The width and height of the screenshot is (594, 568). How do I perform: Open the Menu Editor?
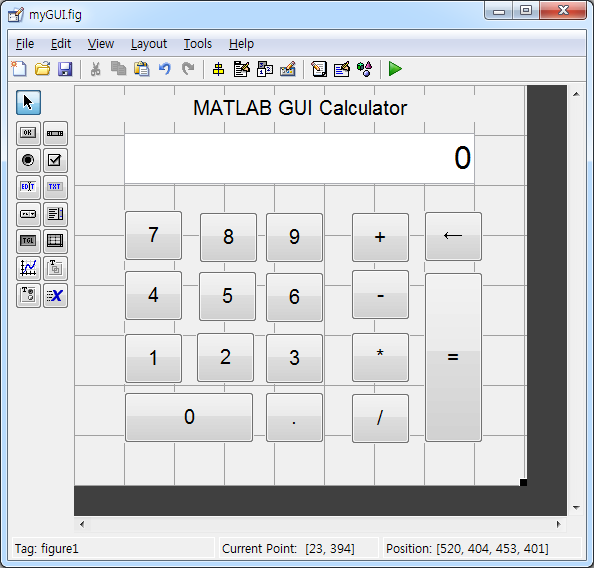(x=242, y=69)
